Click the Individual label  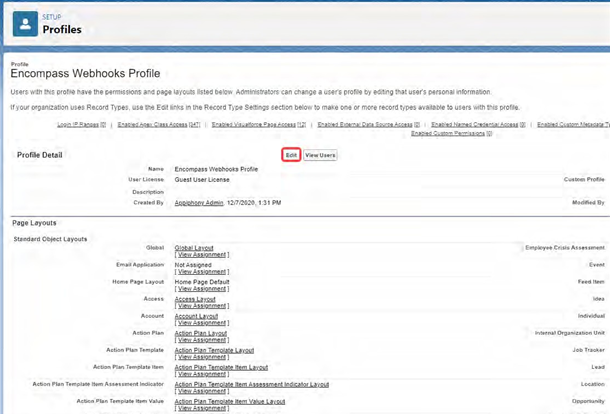[x=591, y=316]
